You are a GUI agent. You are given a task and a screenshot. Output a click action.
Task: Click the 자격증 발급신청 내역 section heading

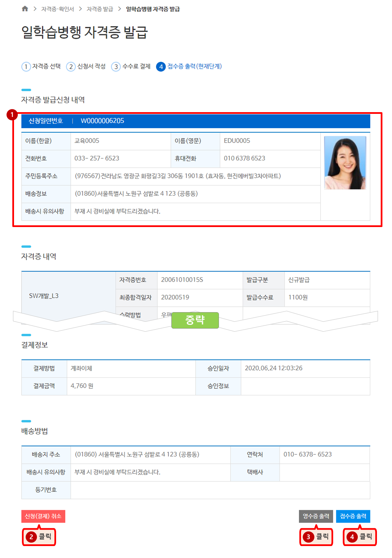pos(53,100)
